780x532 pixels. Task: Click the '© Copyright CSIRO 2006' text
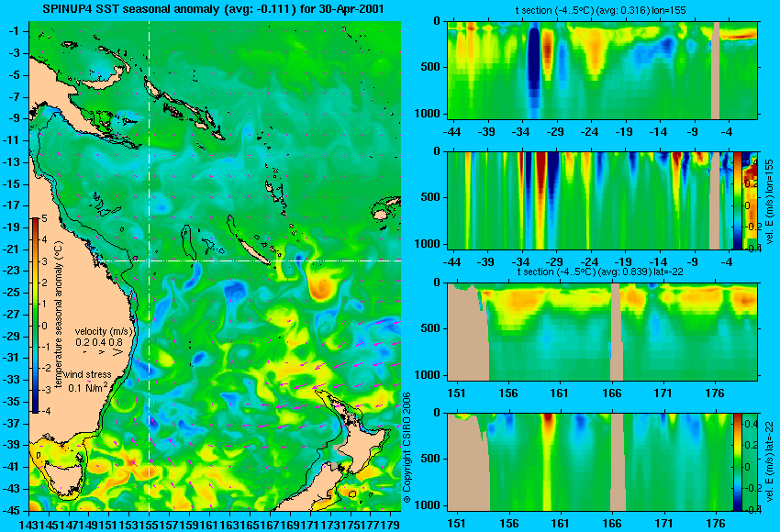[407, 448]
